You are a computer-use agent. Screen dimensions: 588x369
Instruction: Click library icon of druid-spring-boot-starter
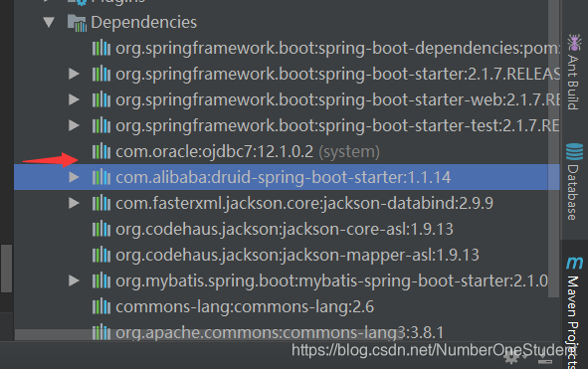pyautogui.click(x=101, y=177)
